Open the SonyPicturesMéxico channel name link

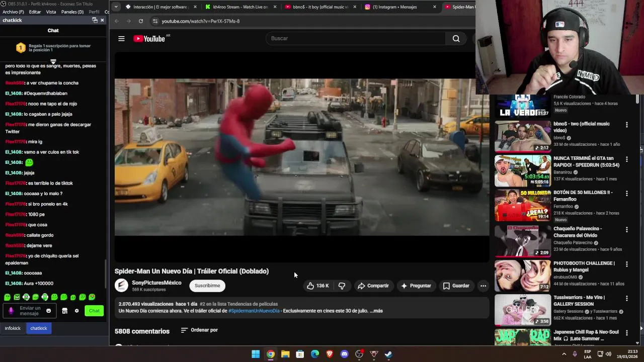click(x=156, y=283)
